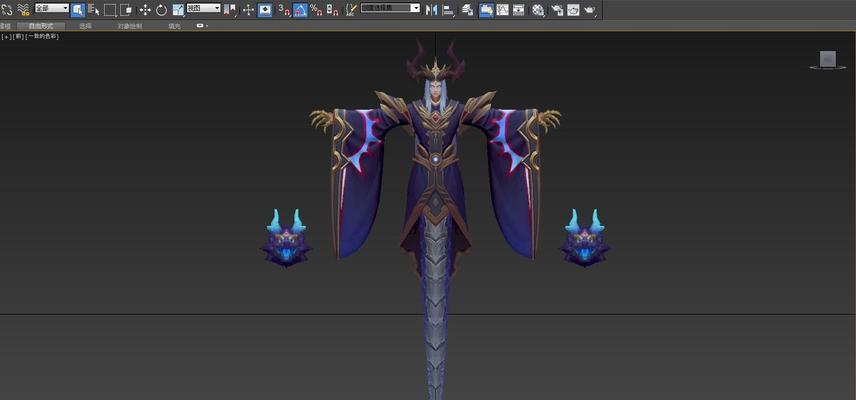Toggle Percent Snap
Viewport: 856px width, 400px height.
coord(316,9)
